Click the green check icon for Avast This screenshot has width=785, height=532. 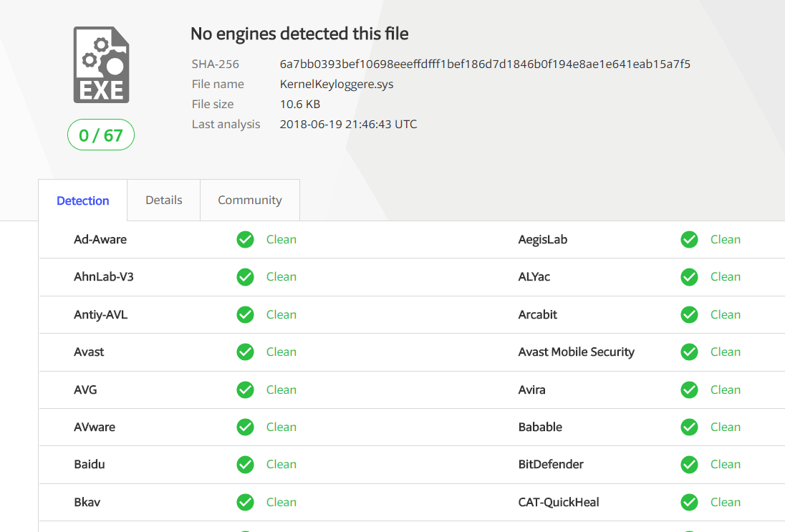click(245, 352)
